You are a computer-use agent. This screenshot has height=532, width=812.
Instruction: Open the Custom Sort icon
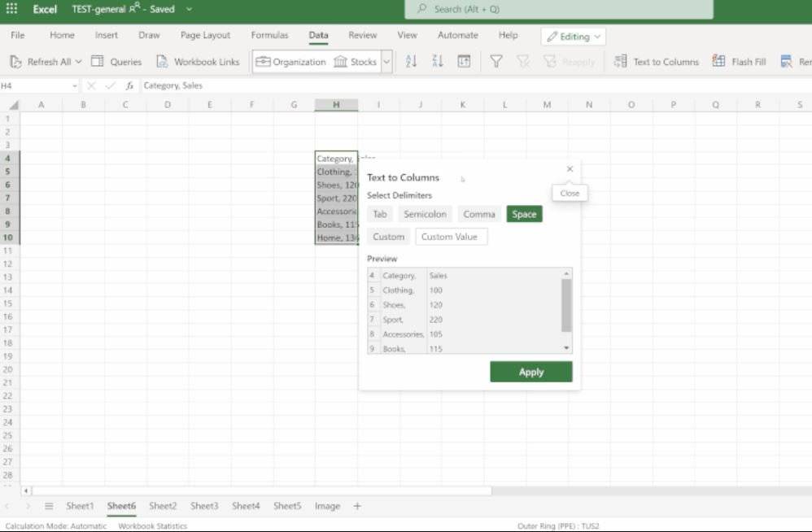[464, 62]
